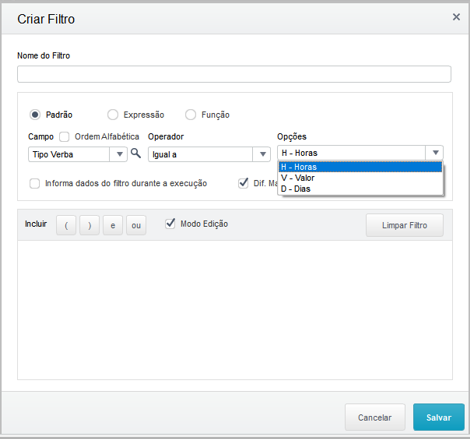Image resolution: width=470 pixels, height=439 pixels.
Task: Uncheck the Modo Edição checkbox
Action: click(170, 224)
